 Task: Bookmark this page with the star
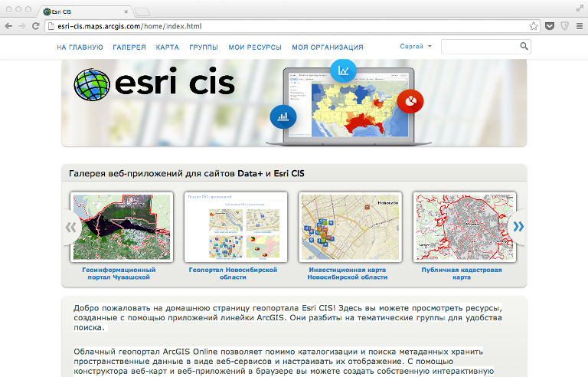click(533, 26)
